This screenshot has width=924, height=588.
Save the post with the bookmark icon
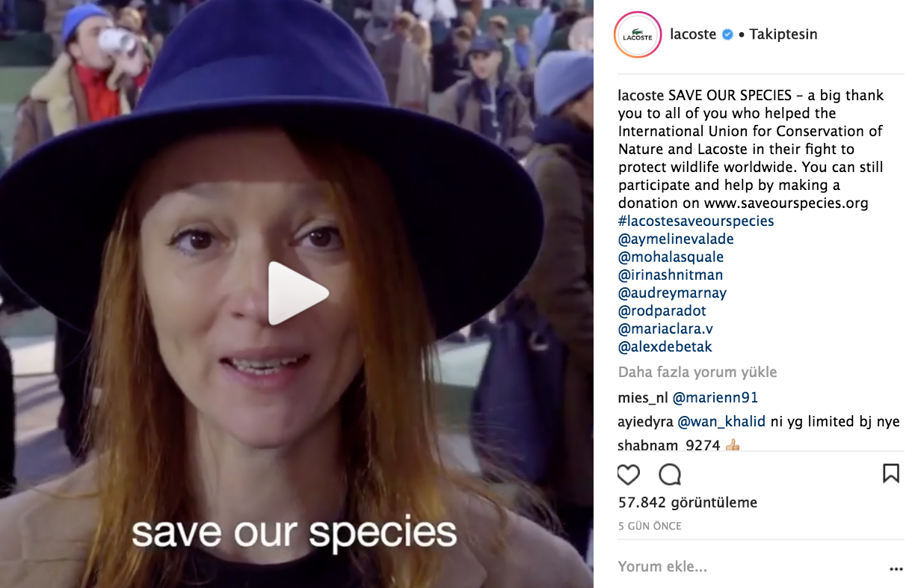tap(890, 474)
